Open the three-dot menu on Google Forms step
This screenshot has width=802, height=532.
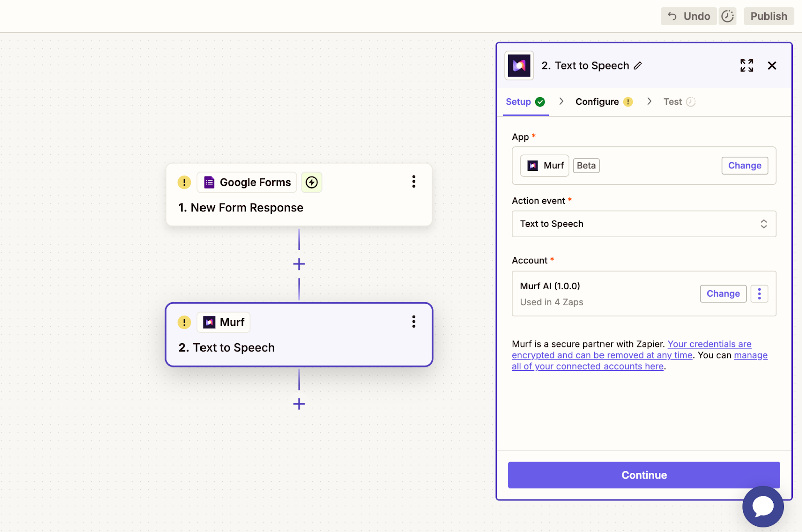click(414, 182)
